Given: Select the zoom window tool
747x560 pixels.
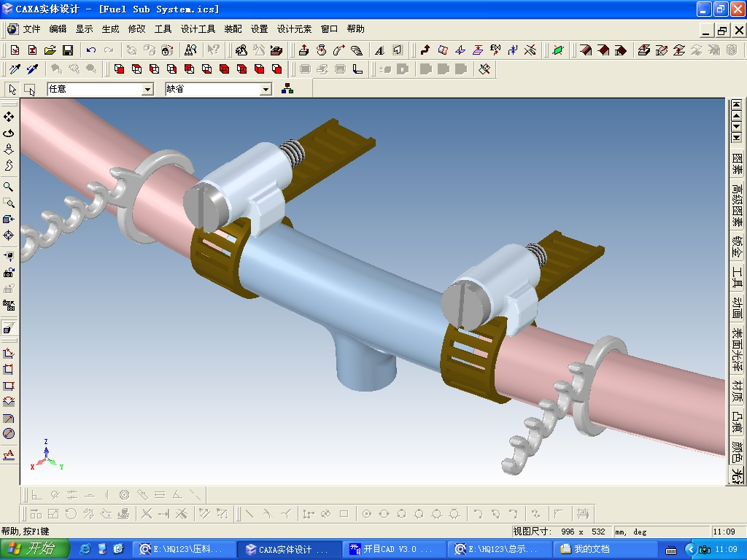Looking at the screenshot, I should (9, 203).
